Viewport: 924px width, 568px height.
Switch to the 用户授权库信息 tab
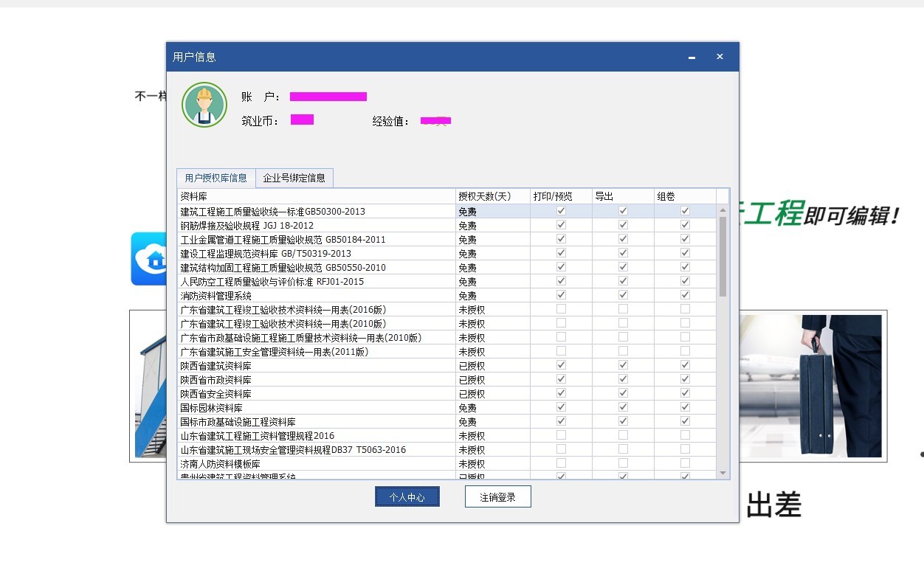click(216, 178)
